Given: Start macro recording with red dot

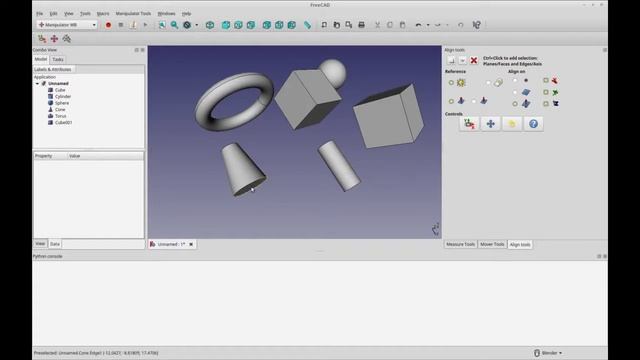Looking at the screenshot, I should tap(108, 25).
